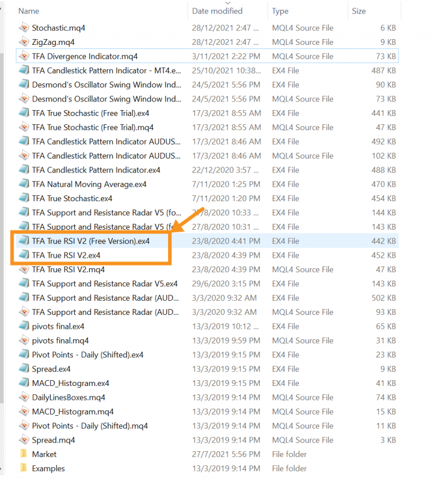448x481 pixels.
Task: Click the Examples folder icon
Action: 24,468
